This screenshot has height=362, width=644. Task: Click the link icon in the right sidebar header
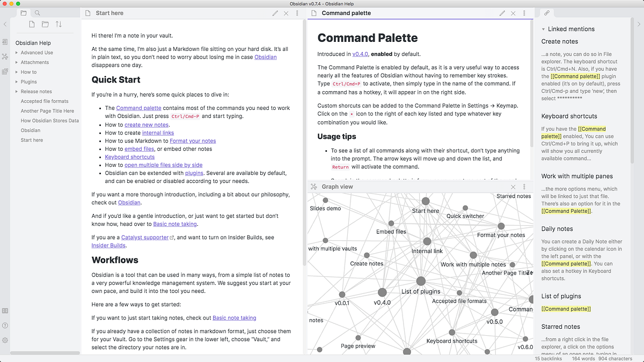click(x=546, y=13)
